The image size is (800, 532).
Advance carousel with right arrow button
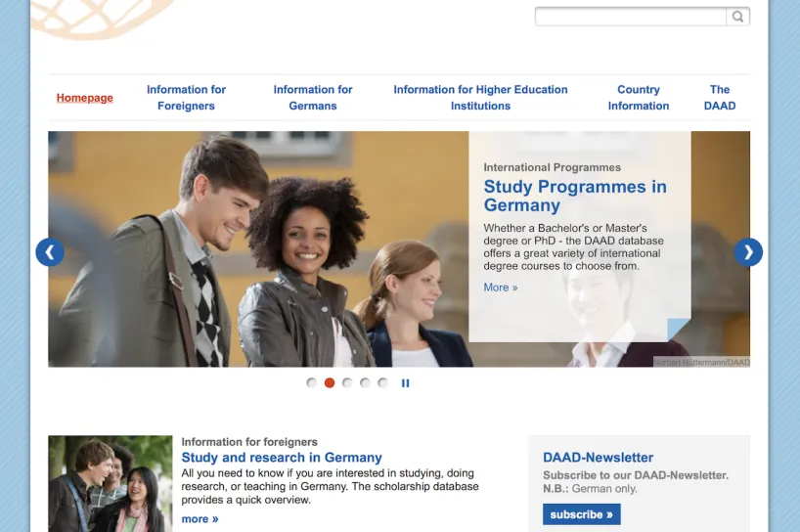pos(748,252)
